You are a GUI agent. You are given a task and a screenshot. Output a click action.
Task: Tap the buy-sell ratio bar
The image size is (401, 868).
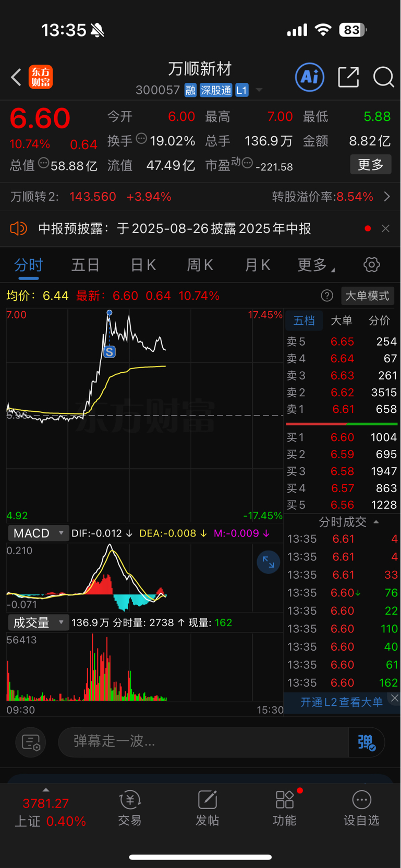pyautogui.click(x=342, y=424)
